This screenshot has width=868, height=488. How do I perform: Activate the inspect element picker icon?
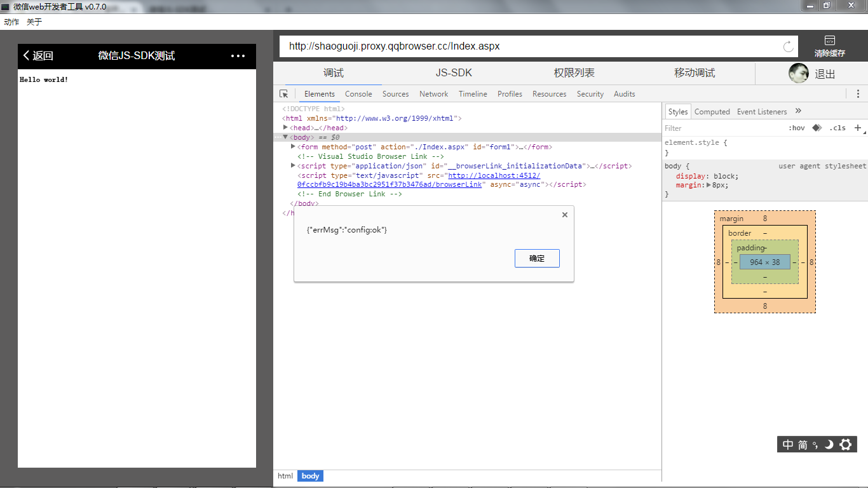284,93
